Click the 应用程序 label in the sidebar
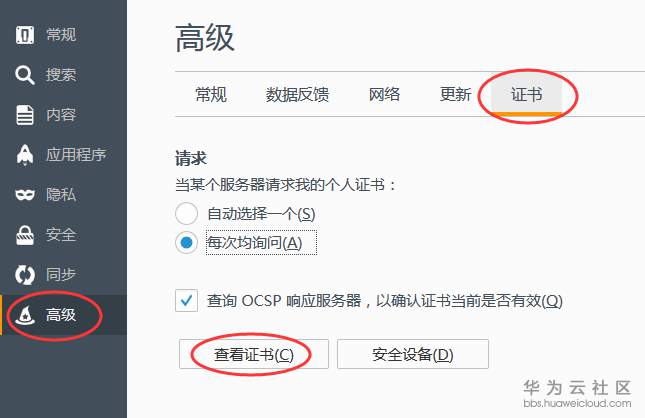Image resolution: width=645 pixels, height=418 pixels. [76, 155]
